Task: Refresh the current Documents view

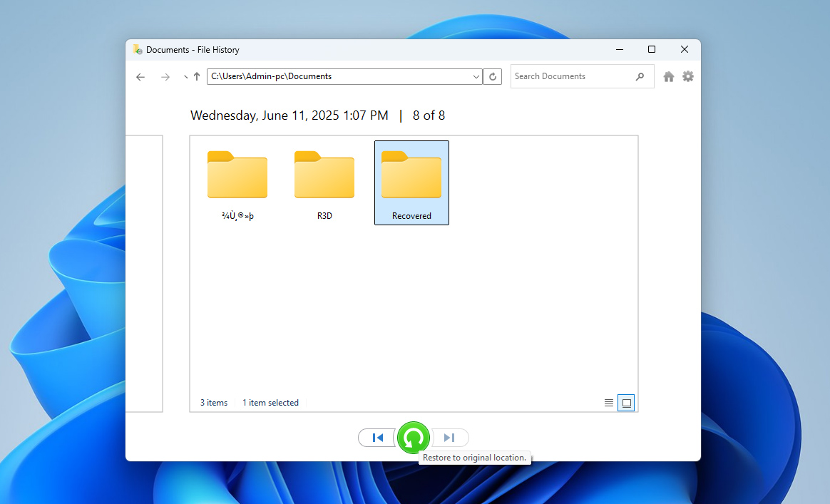Action: pos(492,76)
